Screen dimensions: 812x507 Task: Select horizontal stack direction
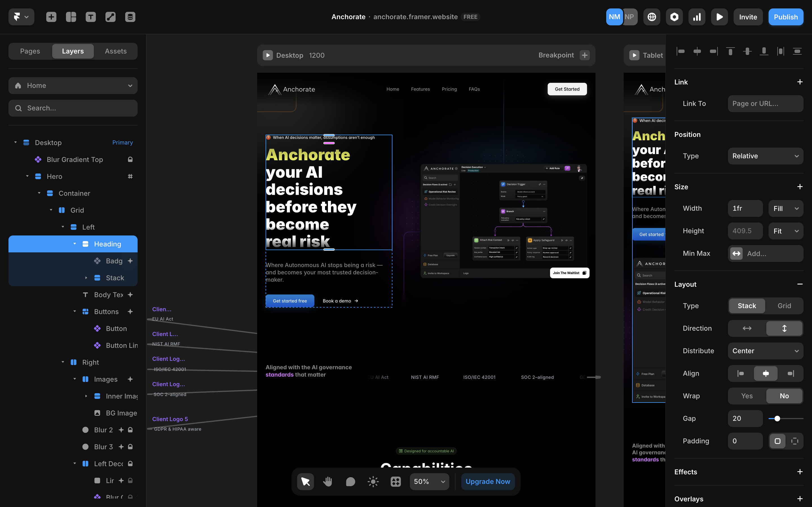[x=747, y=328]
